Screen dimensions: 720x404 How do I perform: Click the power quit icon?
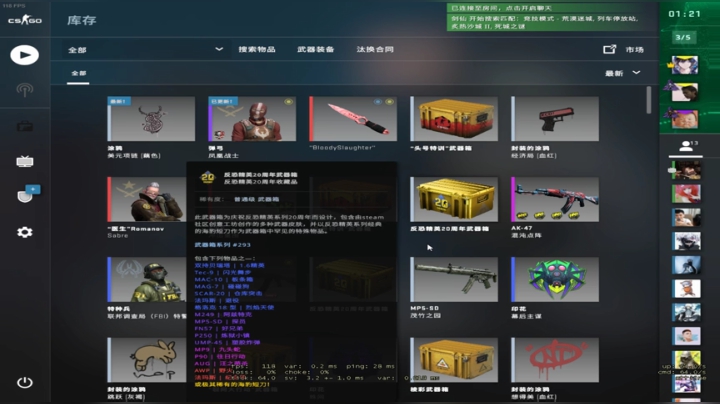[x=25, y=382]
